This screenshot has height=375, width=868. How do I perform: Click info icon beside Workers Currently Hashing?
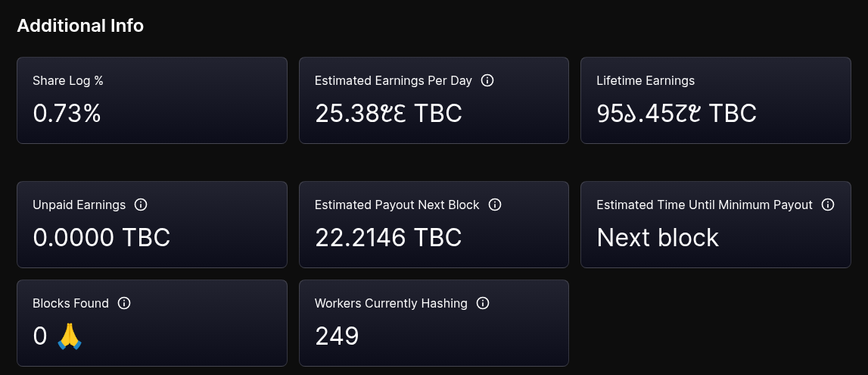pos(483,303)
